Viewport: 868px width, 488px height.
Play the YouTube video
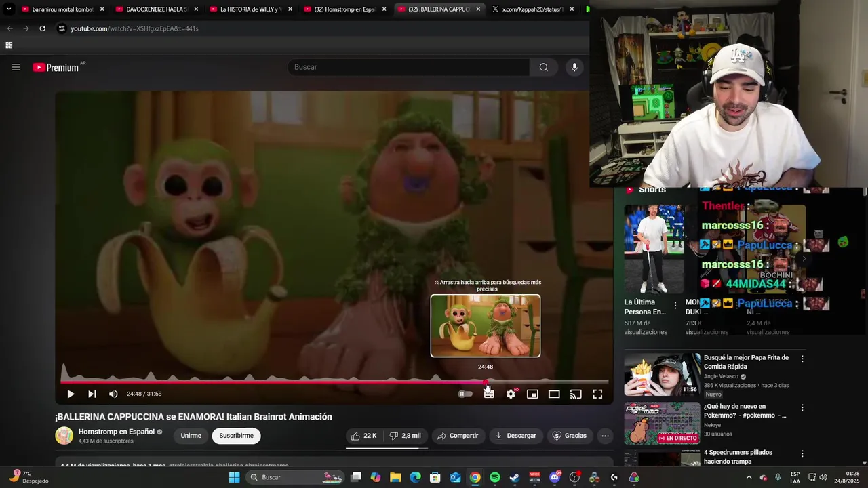pyautogui.click(x=71, y=394)
